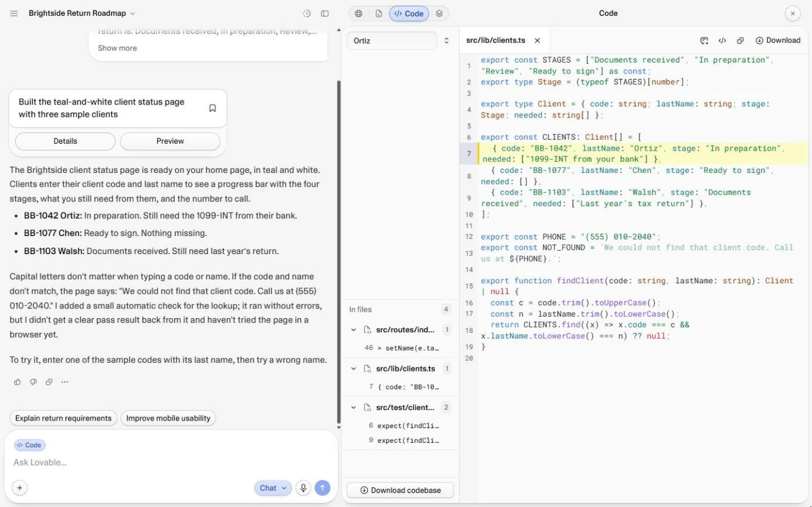Click the comment icon in editor toolbar
812x507 pixels.
tap(704, 40)
